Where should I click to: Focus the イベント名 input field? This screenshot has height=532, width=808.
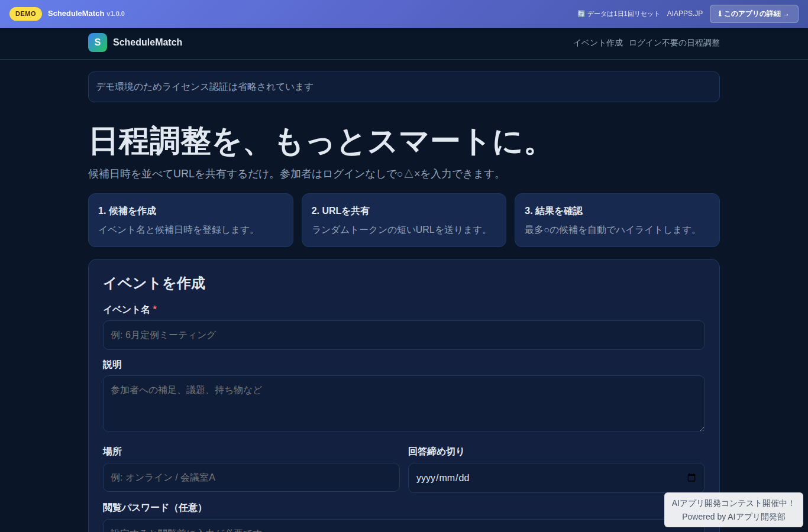click(404, 335)
